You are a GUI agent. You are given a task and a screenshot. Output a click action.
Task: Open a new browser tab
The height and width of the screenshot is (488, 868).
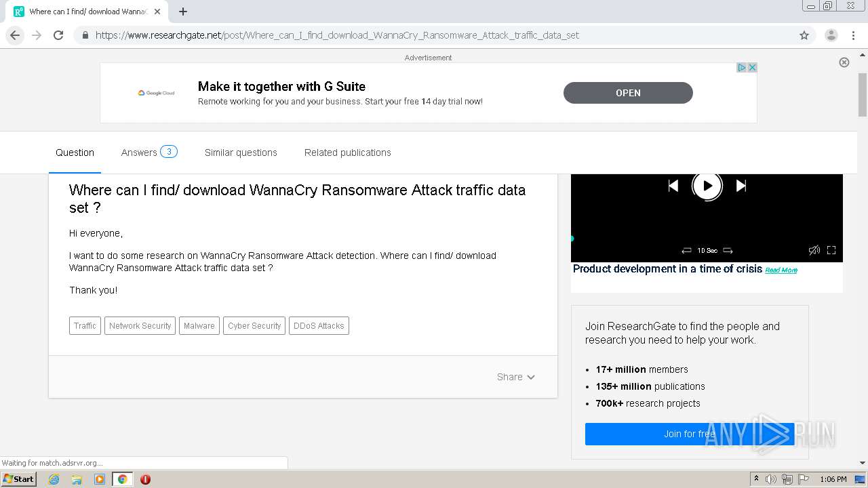coord(183,12)
